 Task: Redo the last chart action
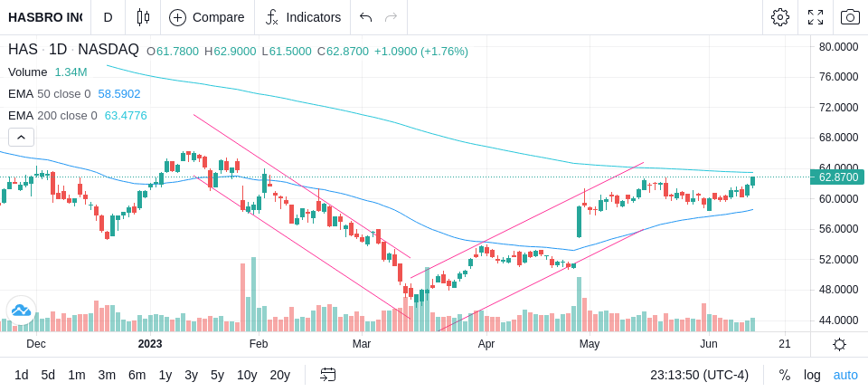[x=391, y=17]
